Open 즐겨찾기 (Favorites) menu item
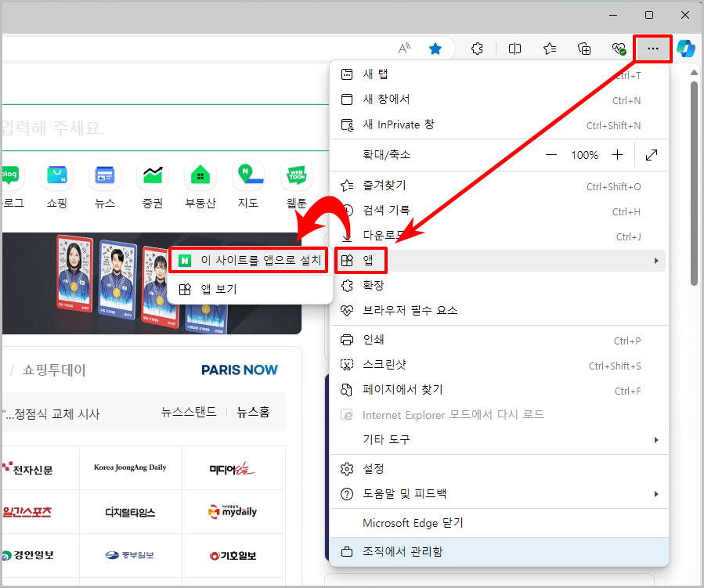 point(498,186)
